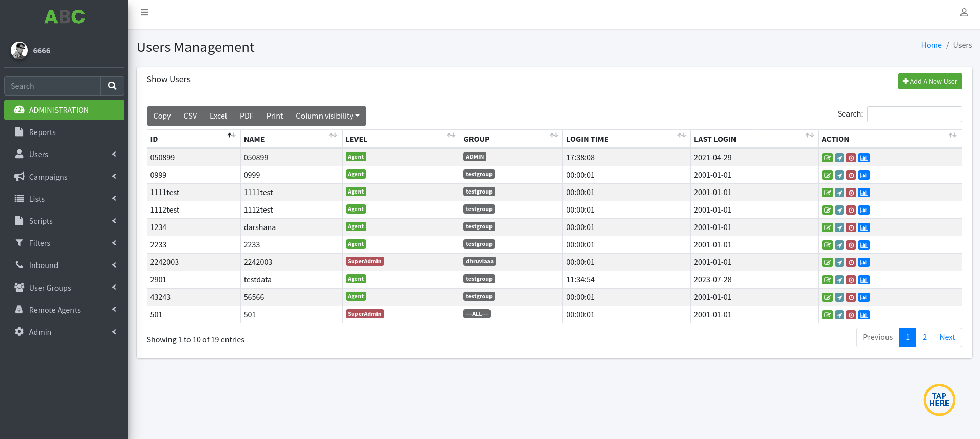Viewport: 980px width, 439px height.
Task: Expand the Inbound sidebar menu
Action: coord(64,265)
